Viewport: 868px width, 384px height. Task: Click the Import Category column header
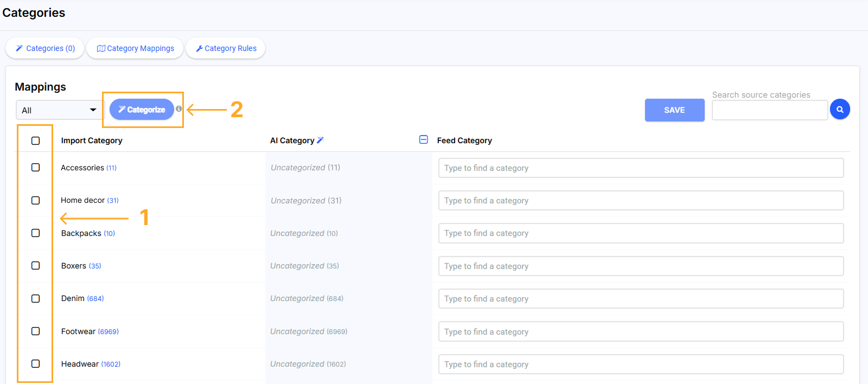92,140
